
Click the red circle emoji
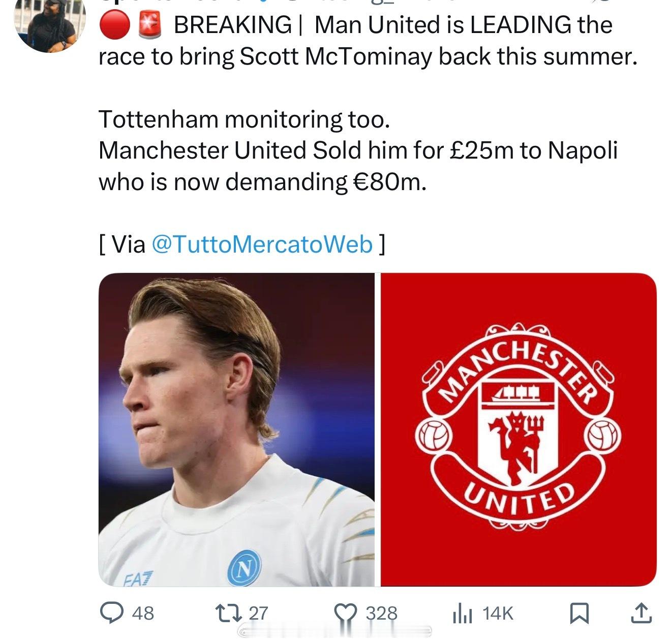tap(114, 25)
